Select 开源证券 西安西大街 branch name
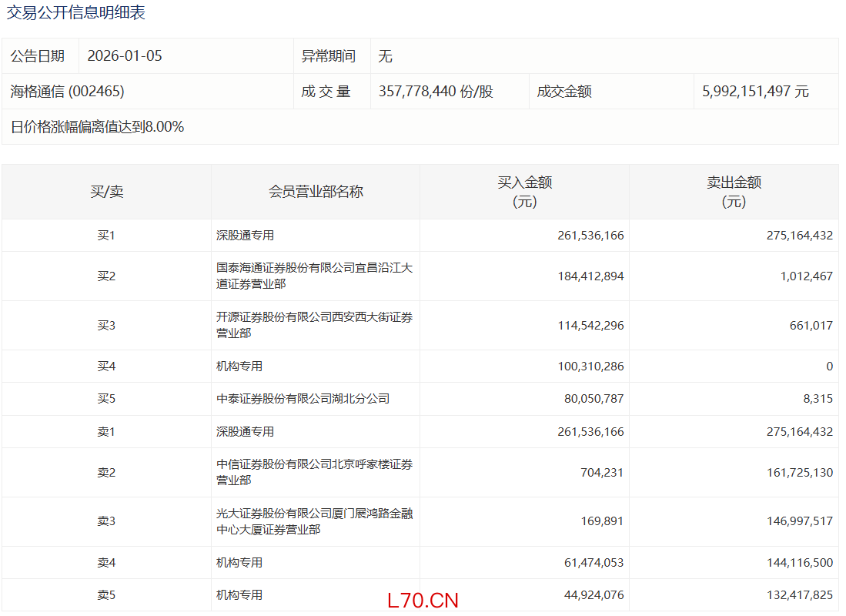 coord(314,325)
